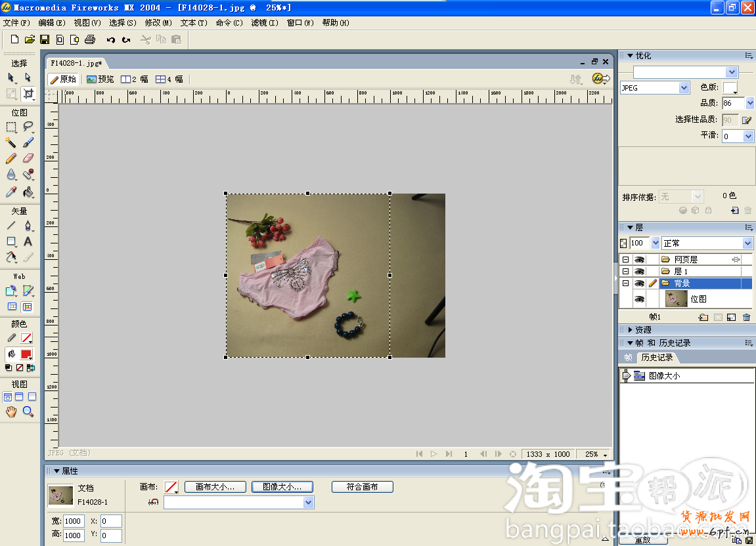
Task: Click the 符合画布 button
Action: click(x=362, y=487)
